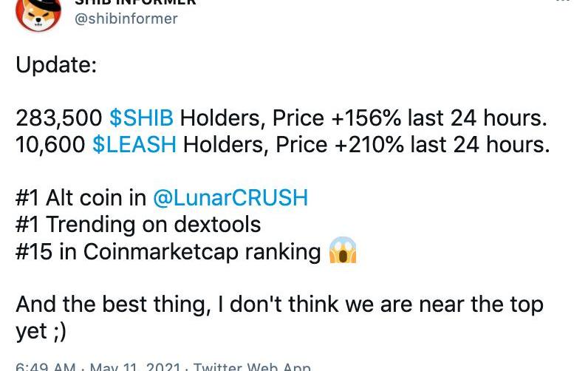Click the screaming face emoji
The image size is (588, 371).
point(342,251)
